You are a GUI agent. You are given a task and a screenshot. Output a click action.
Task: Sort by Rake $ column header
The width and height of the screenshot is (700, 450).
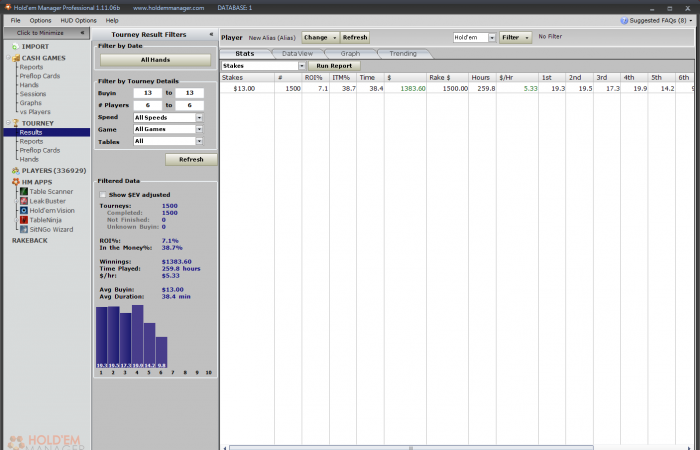(447, 77)
